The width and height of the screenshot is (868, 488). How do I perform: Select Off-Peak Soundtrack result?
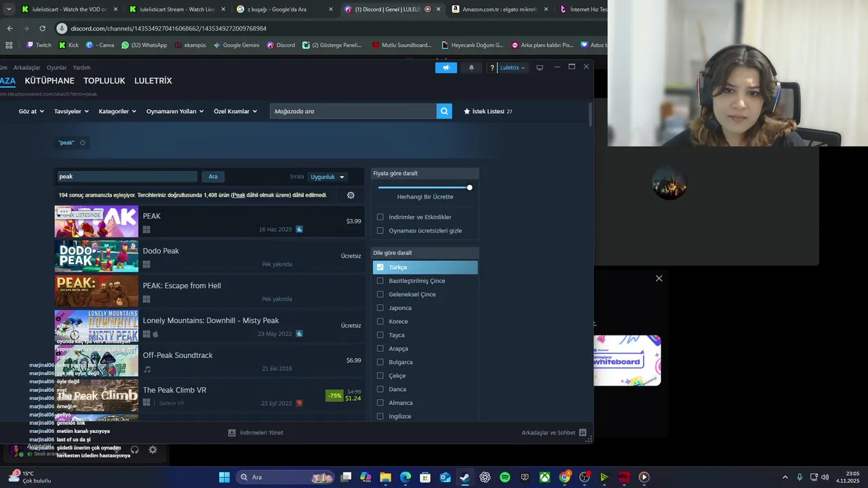[x=210, y=361]
